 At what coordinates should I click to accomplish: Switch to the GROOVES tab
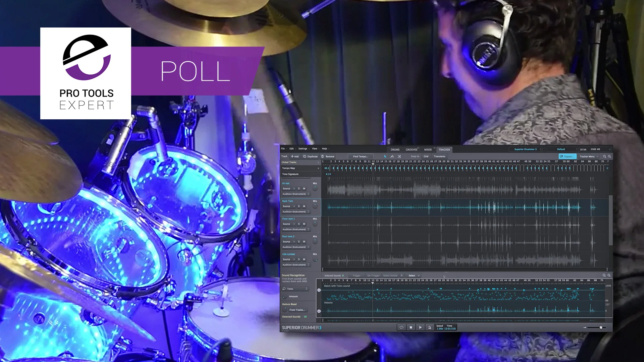point(412,149)
